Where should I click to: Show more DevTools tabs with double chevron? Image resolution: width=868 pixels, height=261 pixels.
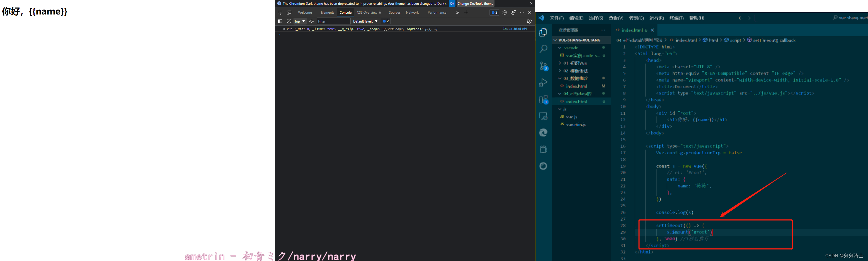457,13
